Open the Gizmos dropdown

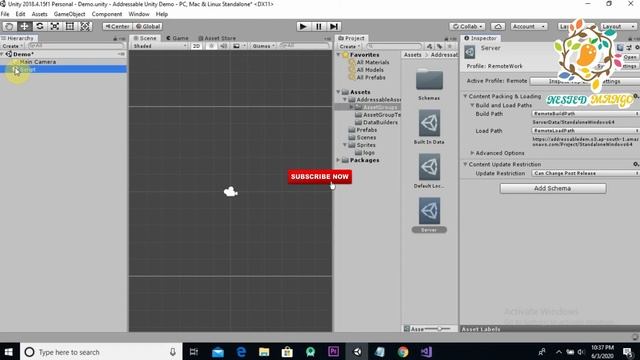[263, 46]
